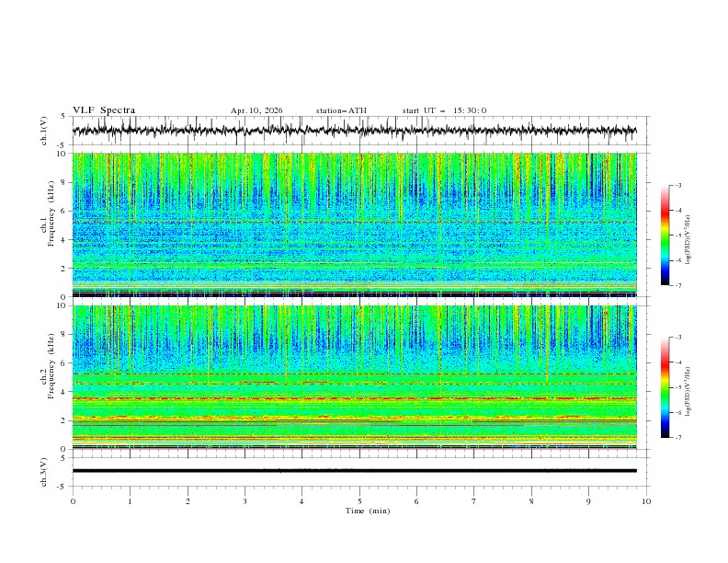Select the "start UT = 15:30:0" text

click(x=444, y=110)
